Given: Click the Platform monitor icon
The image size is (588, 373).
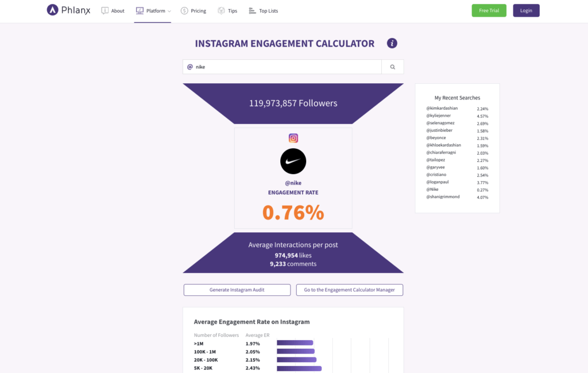Looking at the screenshot, I should click(x=140, y=10).
